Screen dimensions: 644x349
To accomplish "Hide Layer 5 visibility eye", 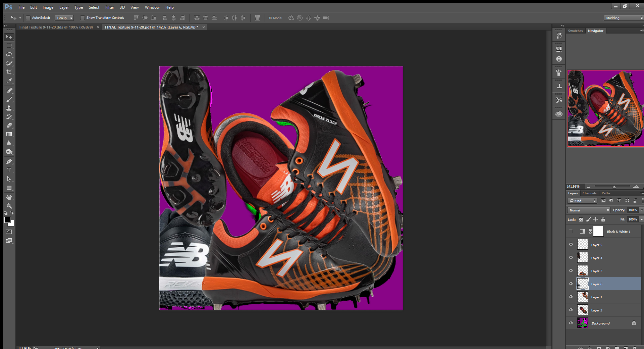I will tap(571, 244).
